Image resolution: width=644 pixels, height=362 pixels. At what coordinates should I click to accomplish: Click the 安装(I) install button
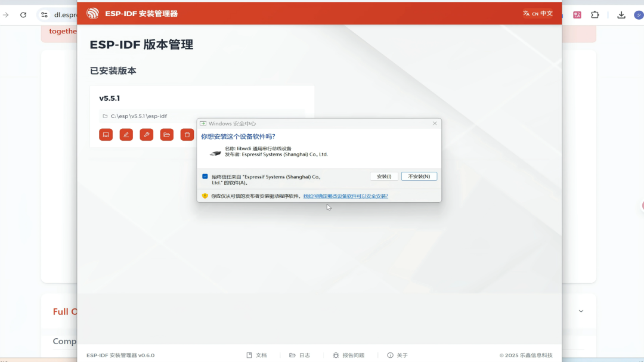click(384, 177)
